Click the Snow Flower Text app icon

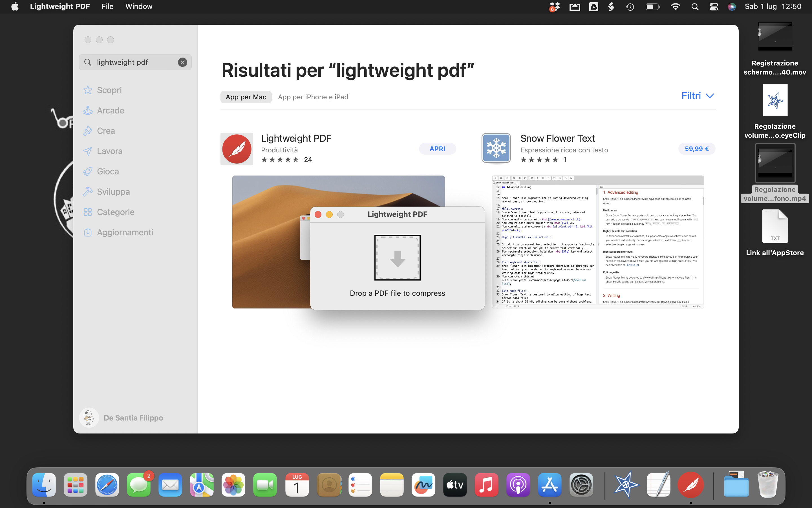click(x=496, y=148)
